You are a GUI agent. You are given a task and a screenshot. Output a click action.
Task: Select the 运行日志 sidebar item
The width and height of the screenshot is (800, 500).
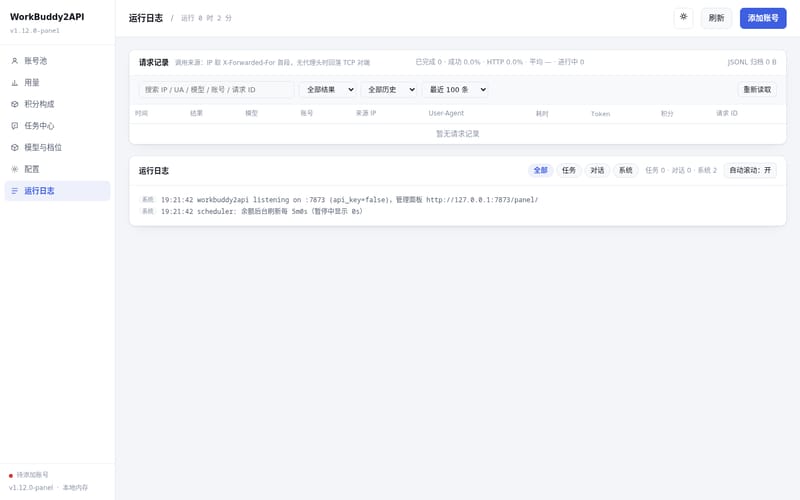57,191
